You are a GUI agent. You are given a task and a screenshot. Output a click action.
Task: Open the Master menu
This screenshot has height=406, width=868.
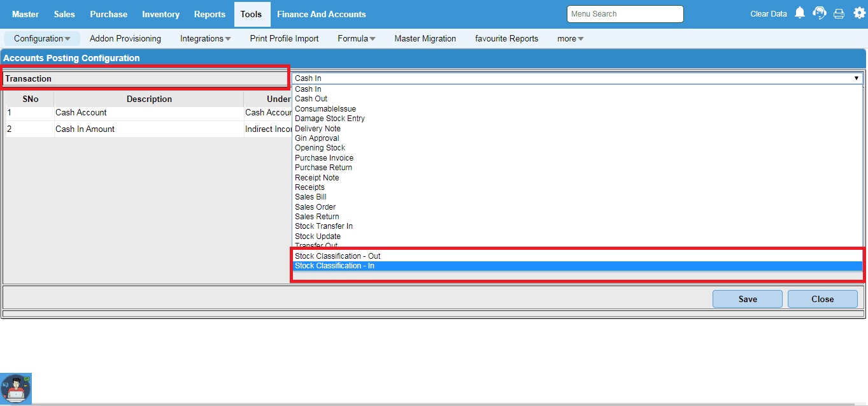click(x=25, y=14)
